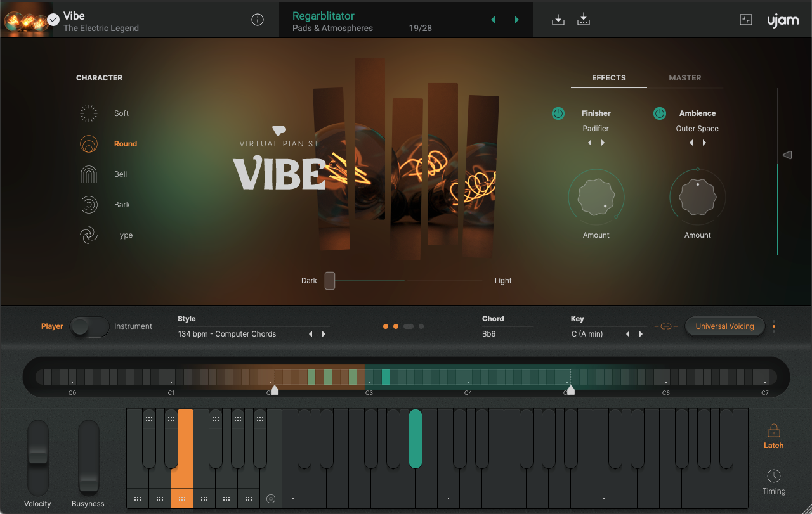Click the checkmark icon beside Vibe title
The height and width of the screenshot is (514, 812).
tap(53, 20)
